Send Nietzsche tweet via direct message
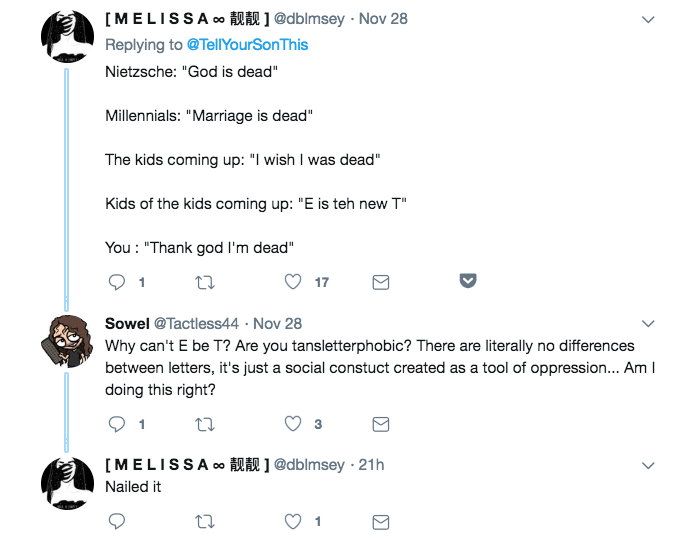The height and width of the screenshot is (538, 698). tap(380, 282)
